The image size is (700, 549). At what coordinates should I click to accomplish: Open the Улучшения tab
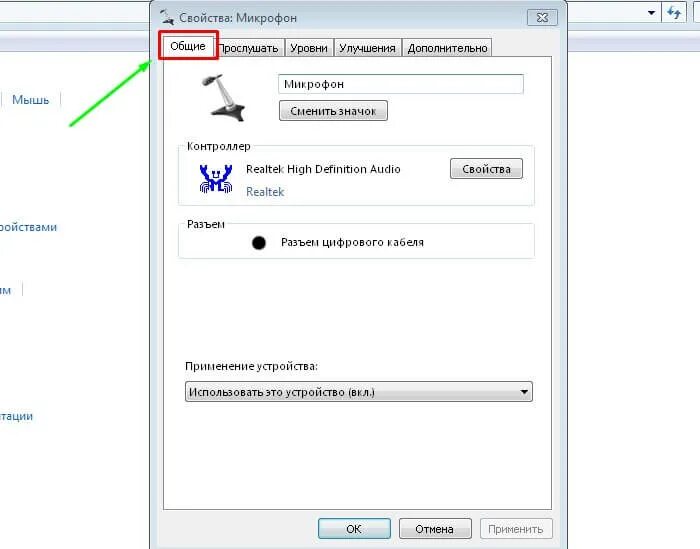367,48
